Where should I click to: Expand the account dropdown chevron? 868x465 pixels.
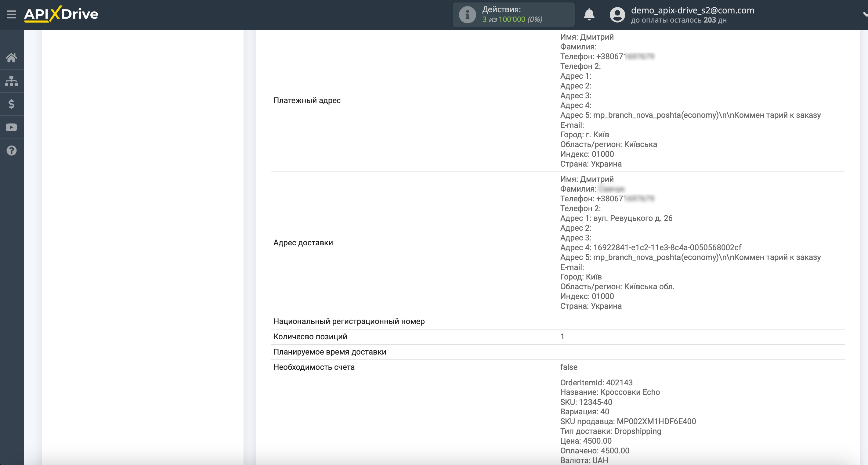(x=865, y=14)
